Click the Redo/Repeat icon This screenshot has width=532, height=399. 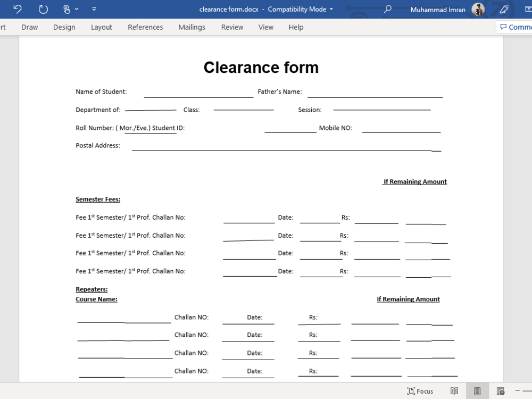click(x=43, y=9)
